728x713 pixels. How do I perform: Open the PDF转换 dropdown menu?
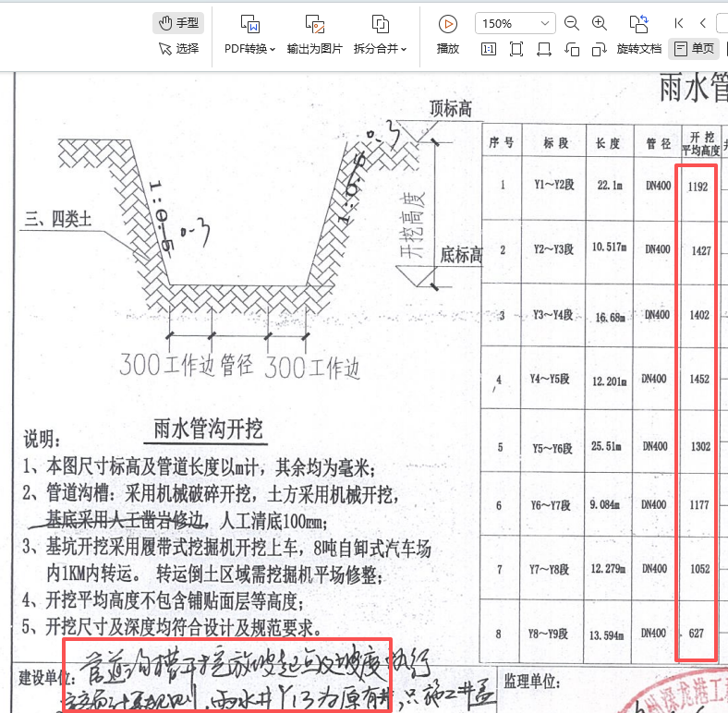point(249,34)
